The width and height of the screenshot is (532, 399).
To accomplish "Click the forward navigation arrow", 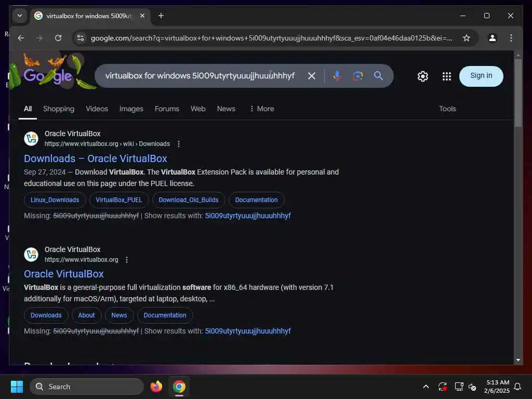I will [x=39, y=38].
